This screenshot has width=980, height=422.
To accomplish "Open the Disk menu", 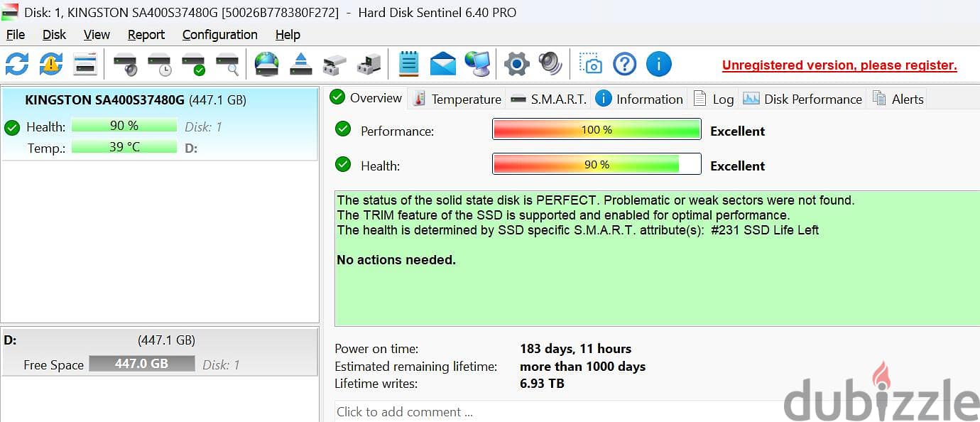I will [54, 35].
